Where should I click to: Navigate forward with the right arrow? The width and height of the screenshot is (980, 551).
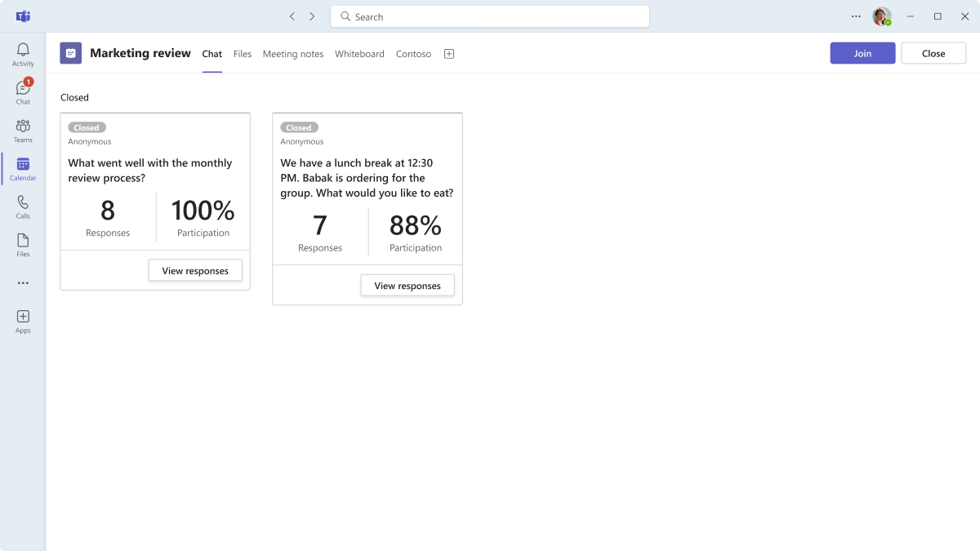(x=312, y=16)
